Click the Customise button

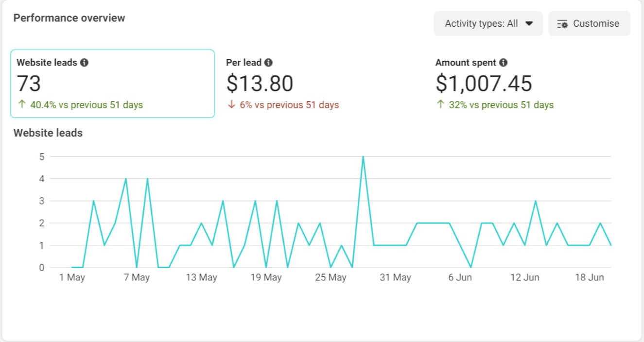point(589,24)
